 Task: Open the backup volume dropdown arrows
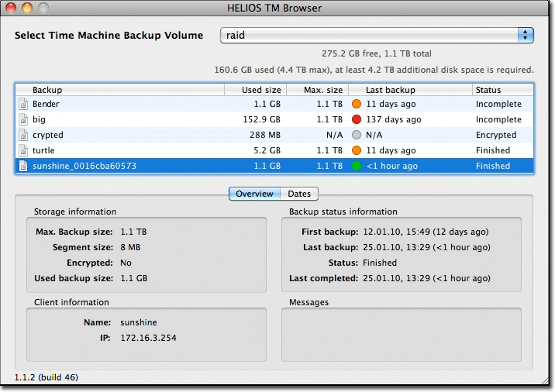(526, 35)
